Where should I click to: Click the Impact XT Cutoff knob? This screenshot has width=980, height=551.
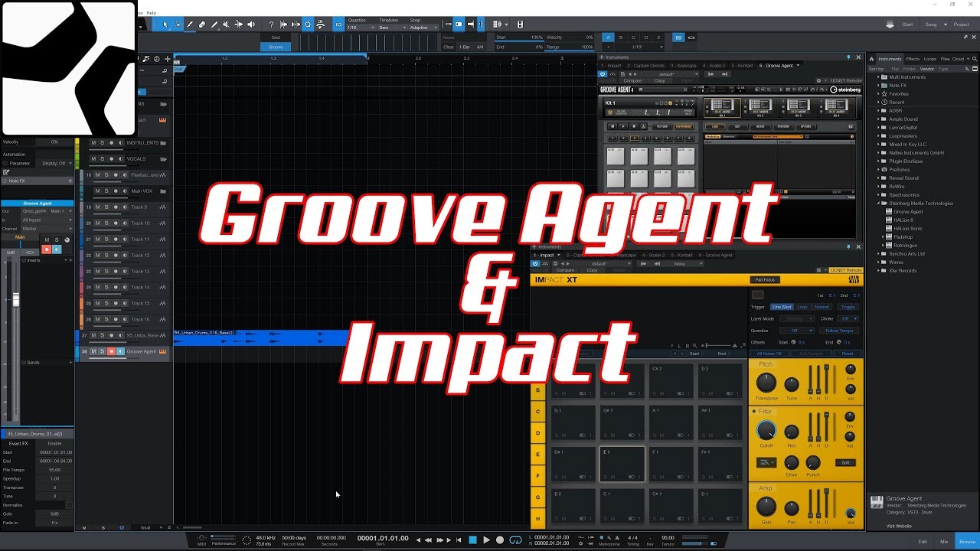pyautogui.click(x=766, y=431)
